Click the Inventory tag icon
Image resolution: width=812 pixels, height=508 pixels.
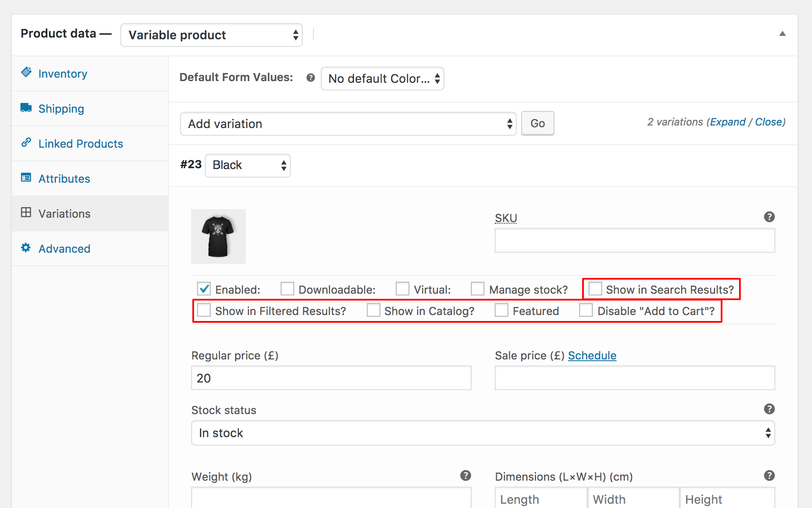[26, 73]
